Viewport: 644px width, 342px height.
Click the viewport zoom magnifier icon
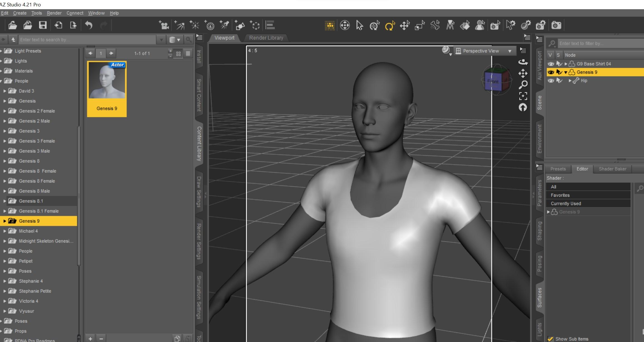pos(523,84)
